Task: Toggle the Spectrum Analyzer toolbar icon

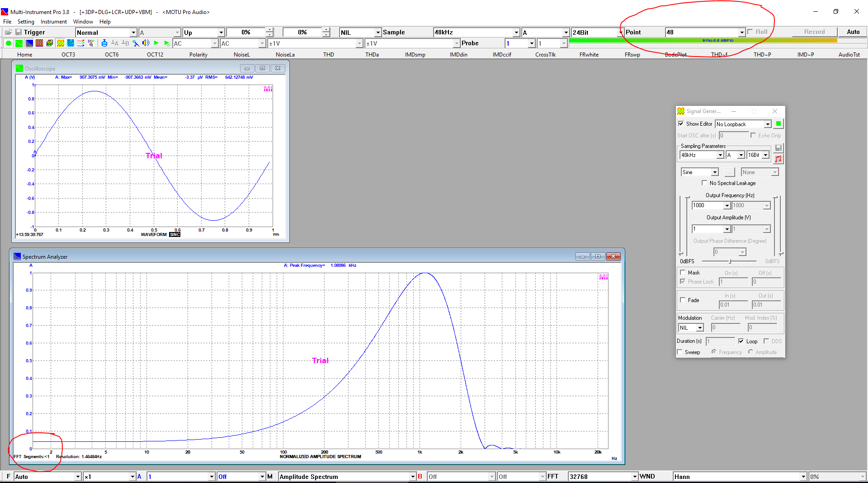Action: [x=29, y=43]
